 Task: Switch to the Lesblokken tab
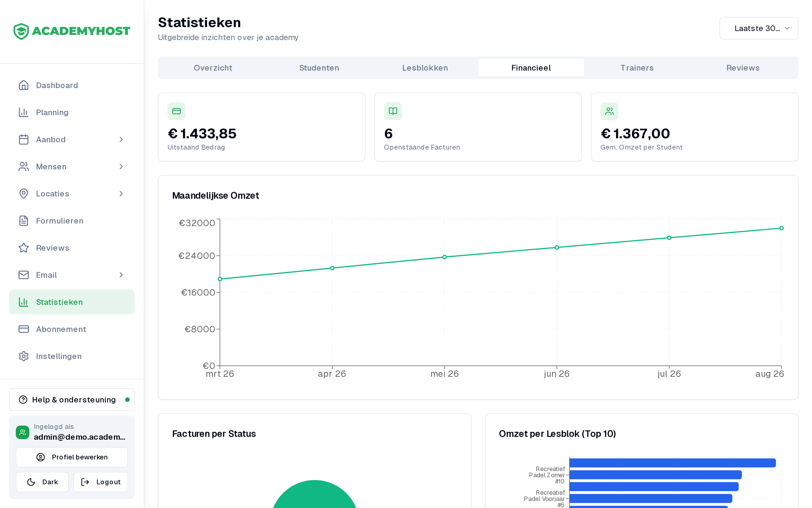pos(425,68)
